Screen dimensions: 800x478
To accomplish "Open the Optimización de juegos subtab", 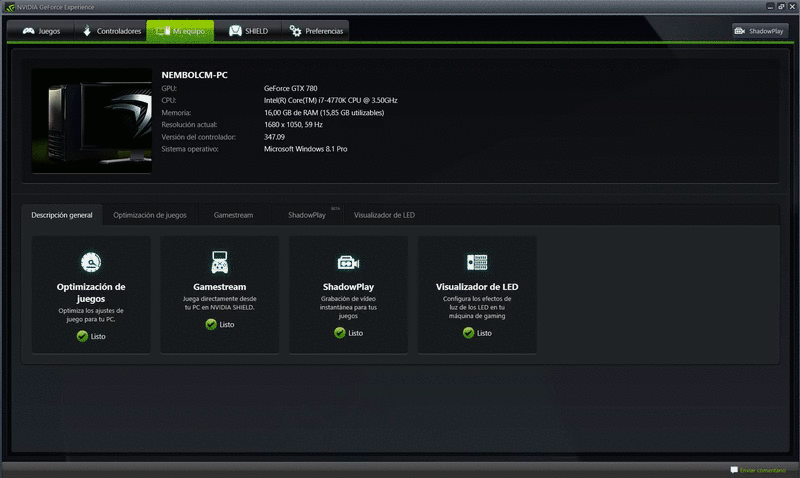I will (x=150, y=215).
